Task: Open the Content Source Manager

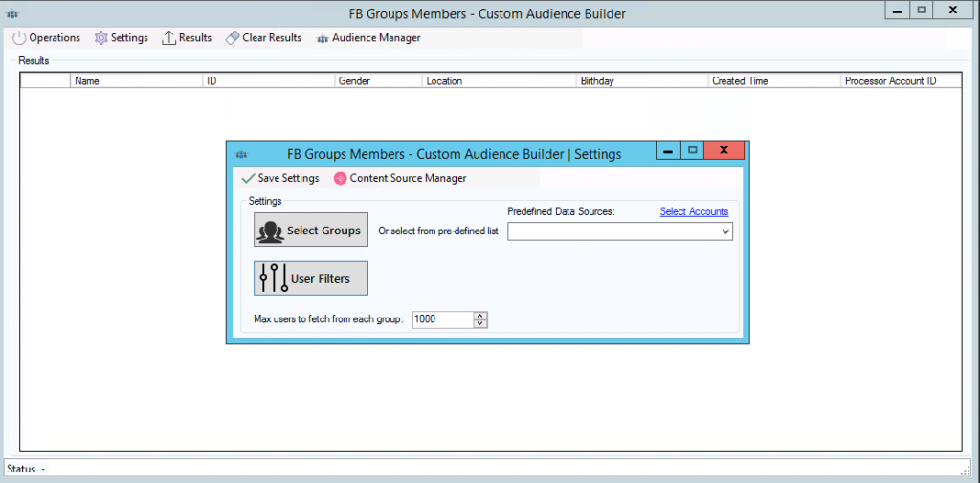Action: click(400, 178)
